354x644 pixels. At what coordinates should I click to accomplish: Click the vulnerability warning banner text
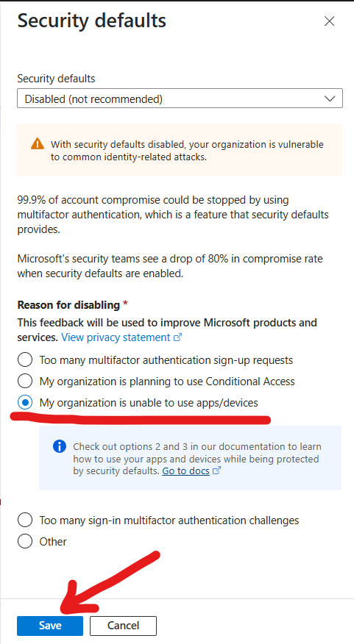[187, 151]
